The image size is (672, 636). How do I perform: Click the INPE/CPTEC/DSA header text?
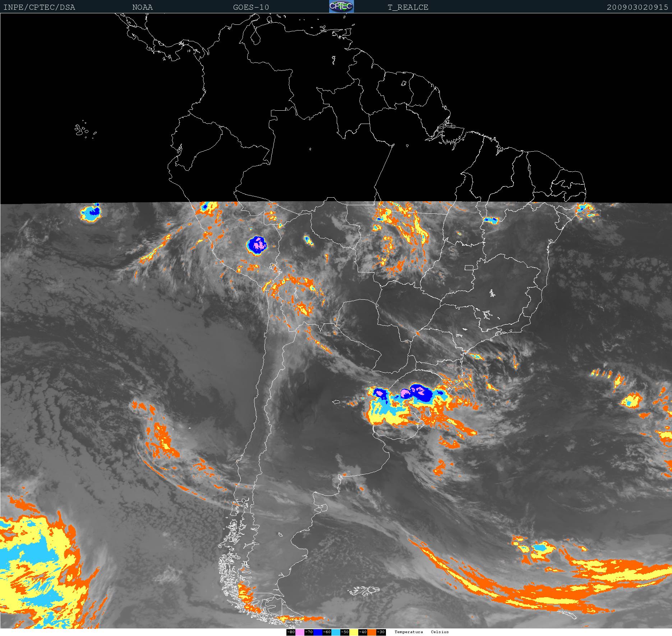pyautogui.click(x=39, y=7)
